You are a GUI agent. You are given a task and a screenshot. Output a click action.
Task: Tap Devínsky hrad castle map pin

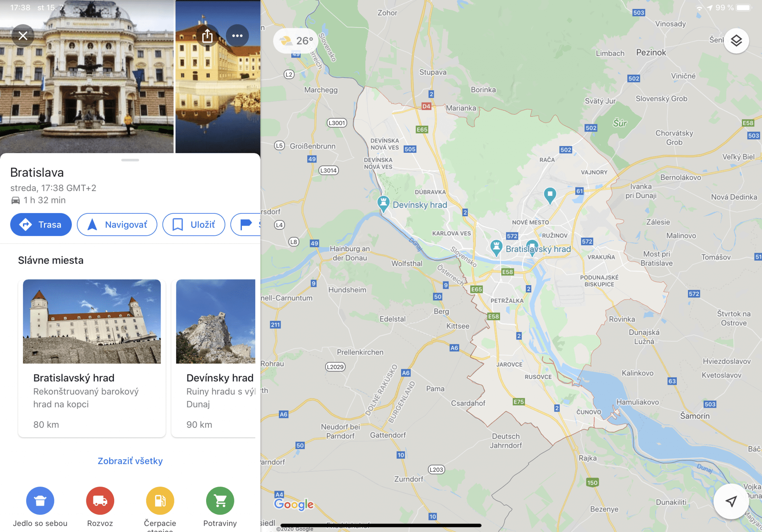tap(383, 203)
